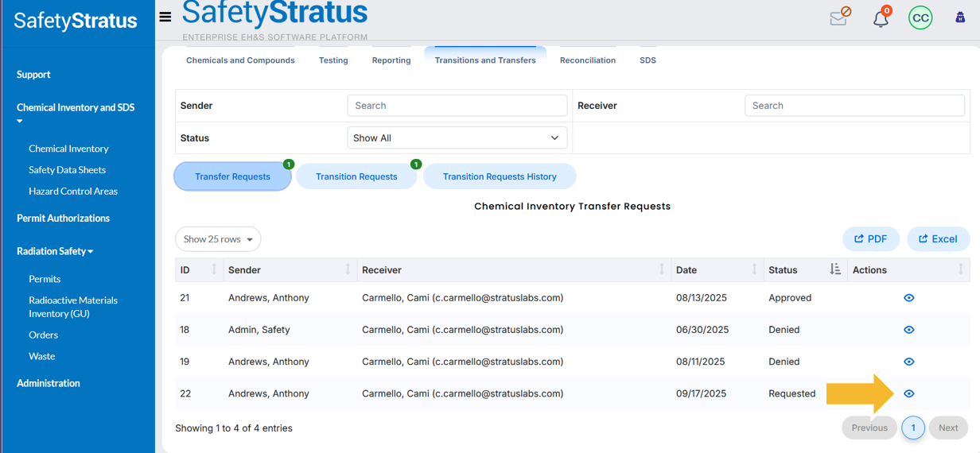
Task: Collapse the Chemical Inventory and SDS section
Action: 76,113
